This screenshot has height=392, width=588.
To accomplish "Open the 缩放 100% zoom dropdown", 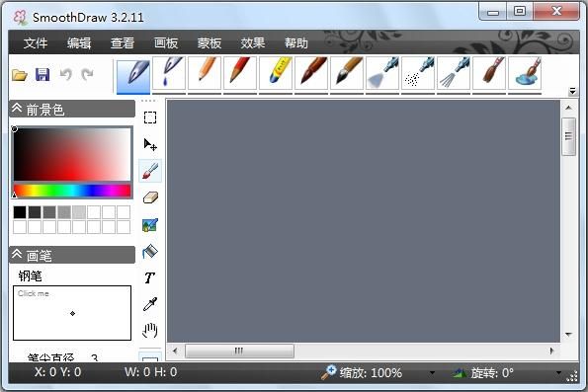I will pyautogui.click(x=432, y=373).
